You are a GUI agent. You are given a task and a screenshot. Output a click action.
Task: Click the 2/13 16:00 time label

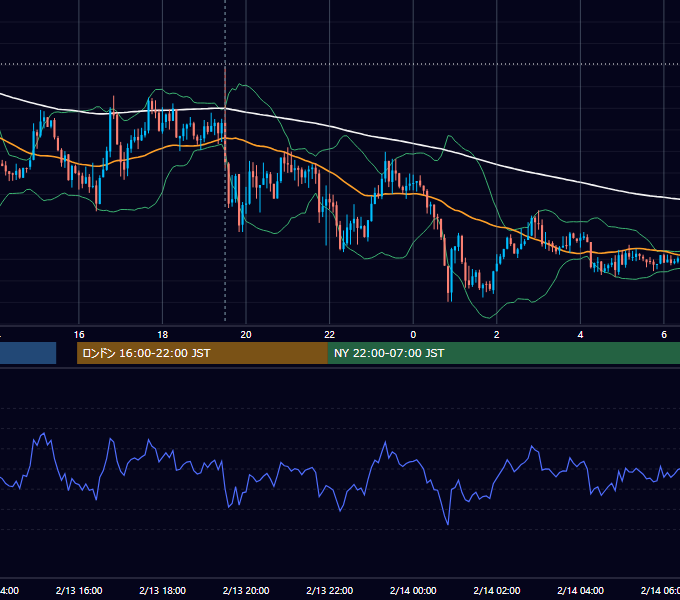[x=79, y=590]
